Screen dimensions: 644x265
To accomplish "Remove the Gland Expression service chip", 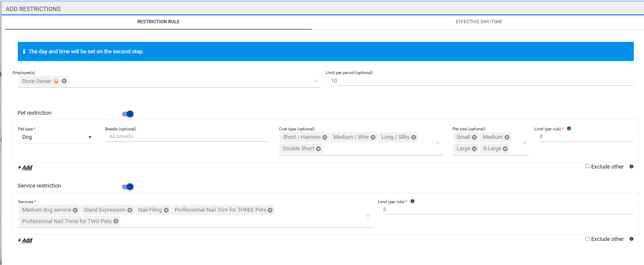I will (x=130, y=210).
